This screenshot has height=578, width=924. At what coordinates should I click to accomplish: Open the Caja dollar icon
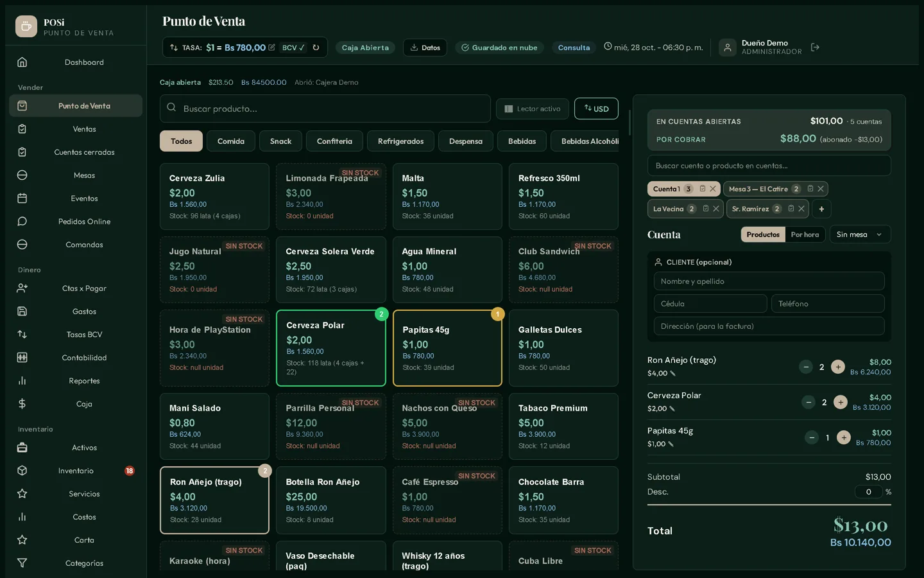[22, 404]
